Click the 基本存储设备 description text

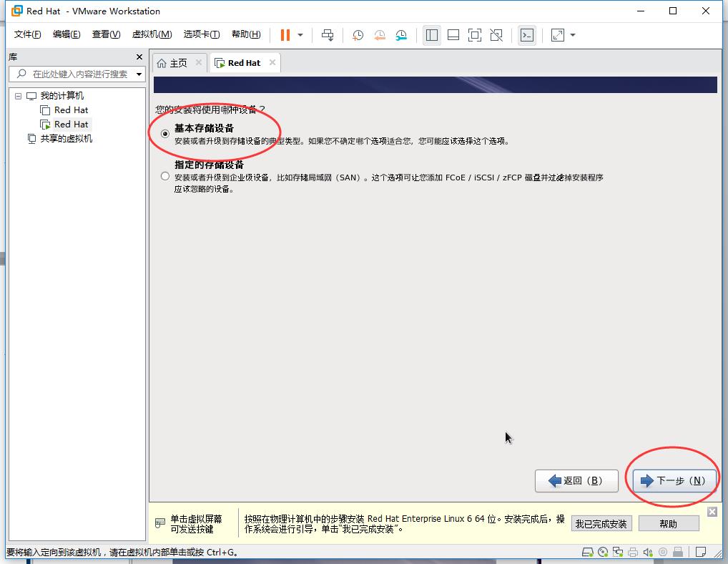[x=343, y=141]
